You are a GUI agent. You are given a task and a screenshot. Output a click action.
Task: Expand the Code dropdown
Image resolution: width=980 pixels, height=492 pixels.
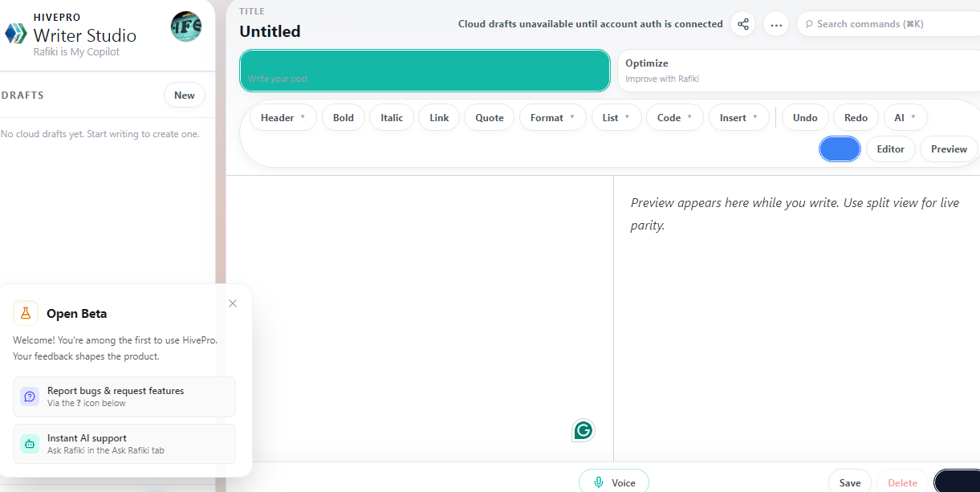(x=675, y=117)
